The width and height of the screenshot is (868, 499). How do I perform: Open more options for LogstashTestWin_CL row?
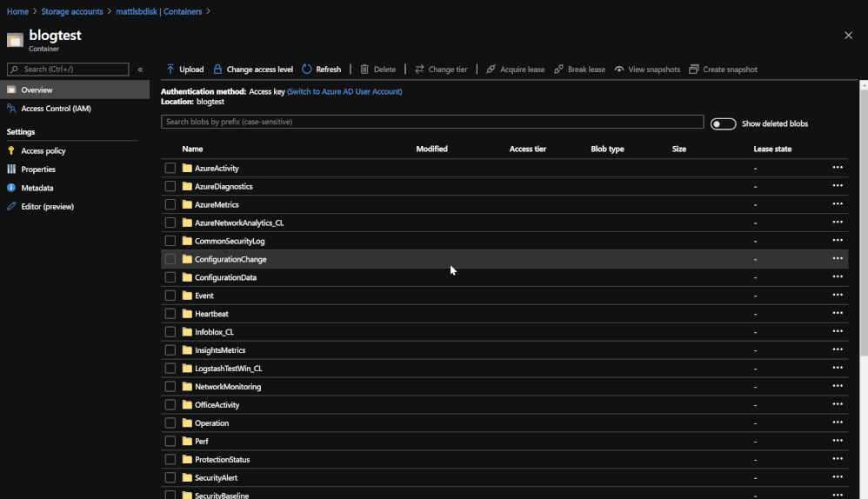[x=838, y=368]
